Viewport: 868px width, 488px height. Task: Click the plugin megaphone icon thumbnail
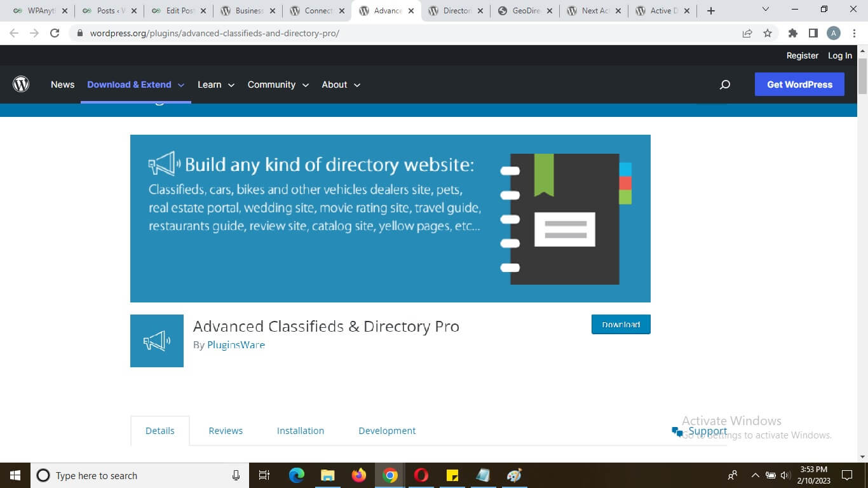pos(157,341)
